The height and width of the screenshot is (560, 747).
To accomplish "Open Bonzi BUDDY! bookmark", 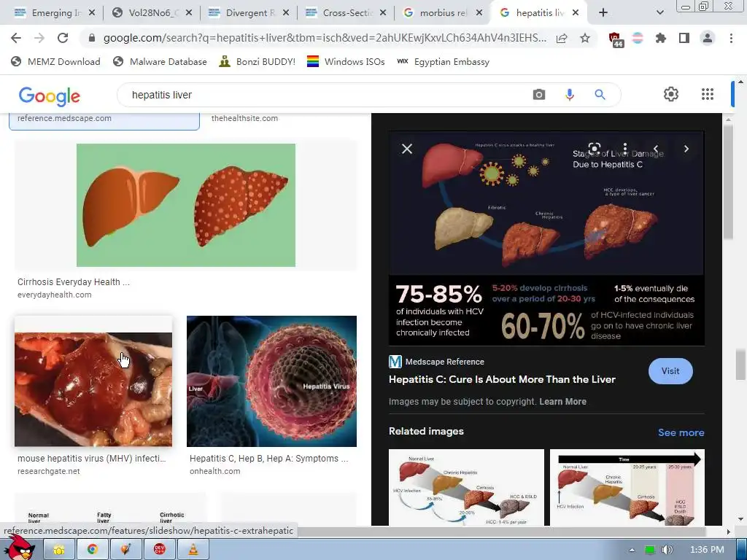I will click(257, 61).
